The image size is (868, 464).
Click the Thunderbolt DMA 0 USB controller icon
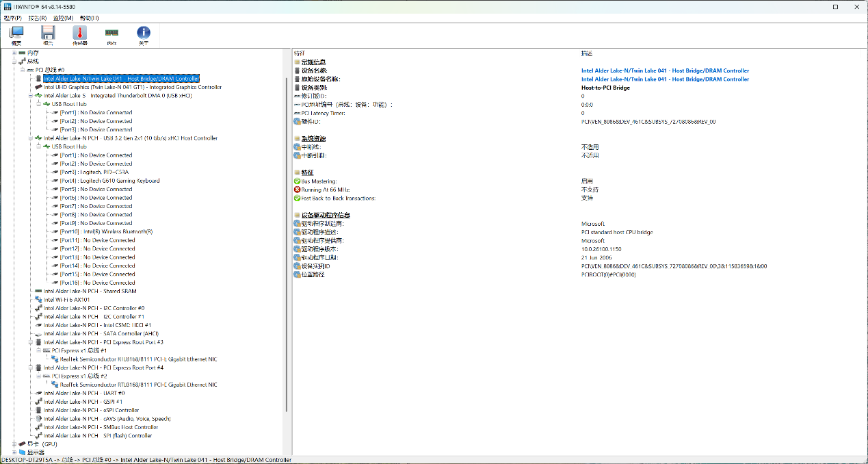[x=38, y=96]
